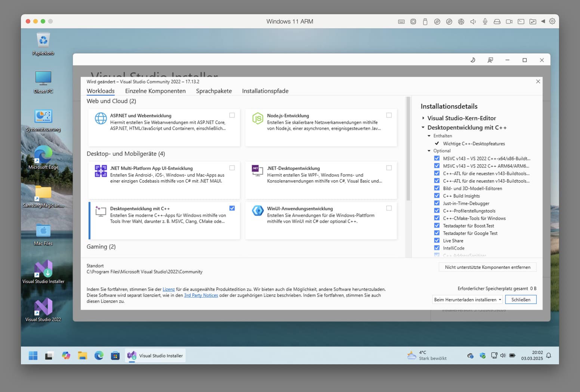The width and height of the screenshot is (580, 392).
Task: Click the Schließen button
Action: [521, 300]
